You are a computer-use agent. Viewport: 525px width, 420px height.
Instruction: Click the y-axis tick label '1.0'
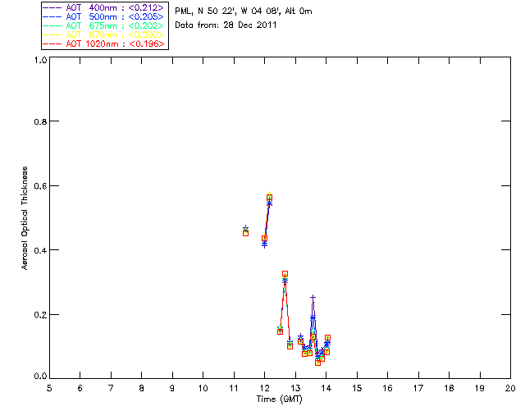coord(40,60)
